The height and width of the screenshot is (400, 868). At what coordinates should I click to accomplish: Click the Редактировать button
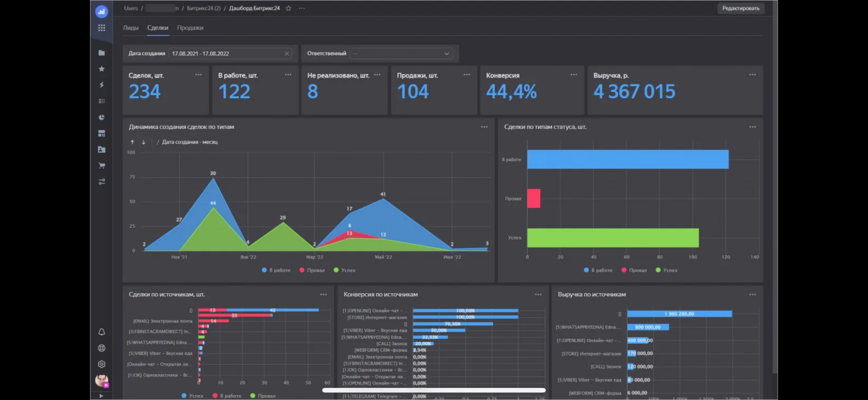coord(741,8)
